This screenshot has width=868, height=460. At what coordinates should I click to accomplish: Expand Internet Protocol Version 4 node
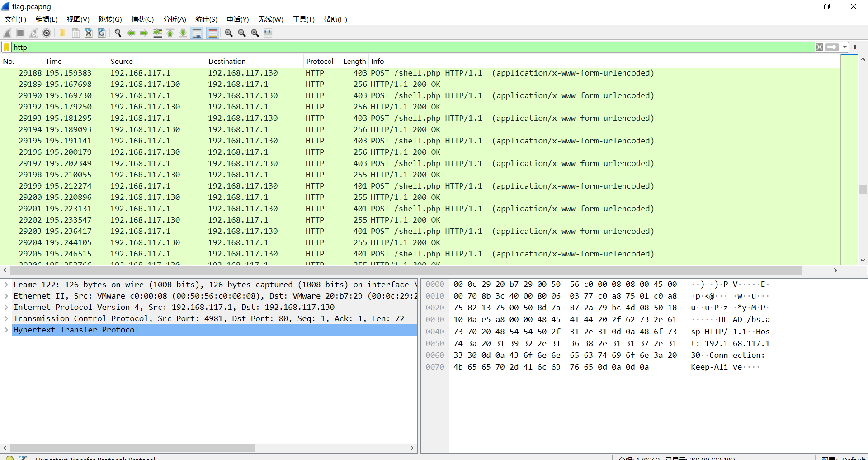(6, 307)
